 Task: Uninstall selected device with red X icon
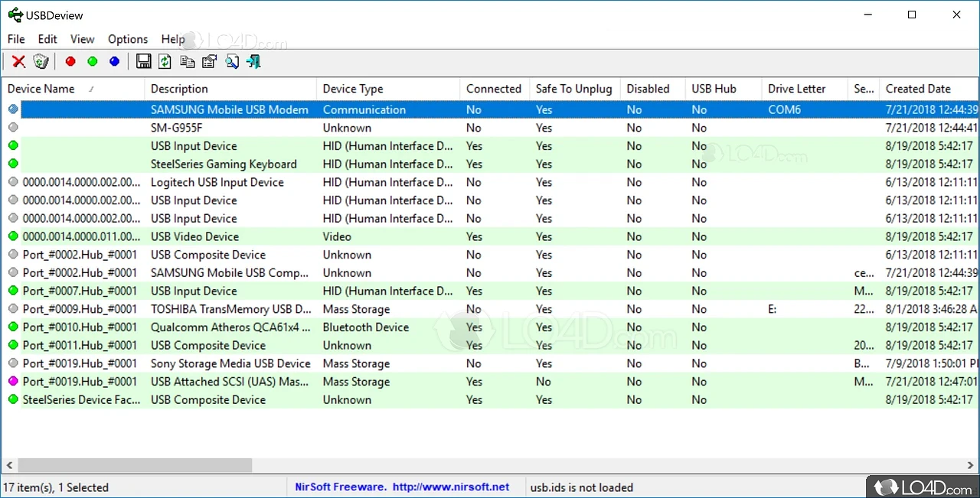click(18, 61)
